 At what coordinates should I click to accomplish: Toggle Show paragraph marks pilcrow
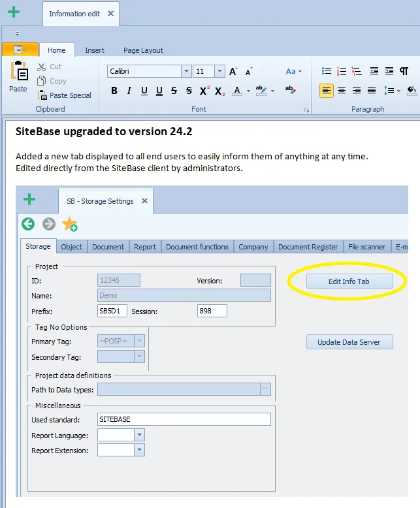404,71
